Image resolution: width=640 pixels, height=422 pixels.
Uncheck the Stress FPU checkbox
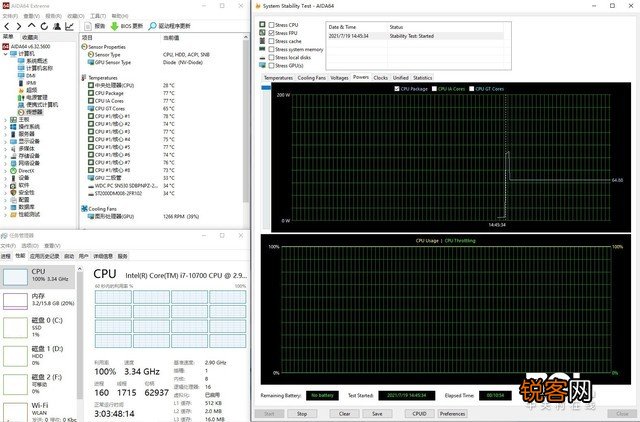click(271, 33)
